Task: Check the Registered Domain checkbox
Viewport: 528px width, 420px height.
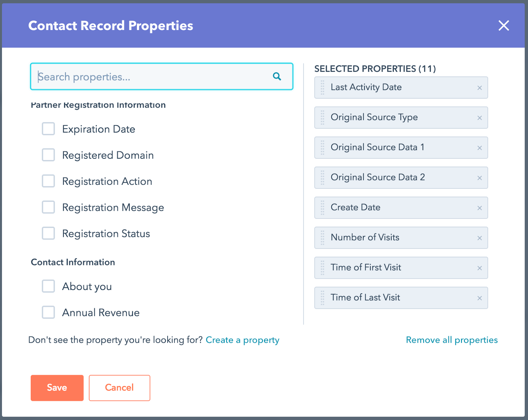Action: tap(48, 155)
